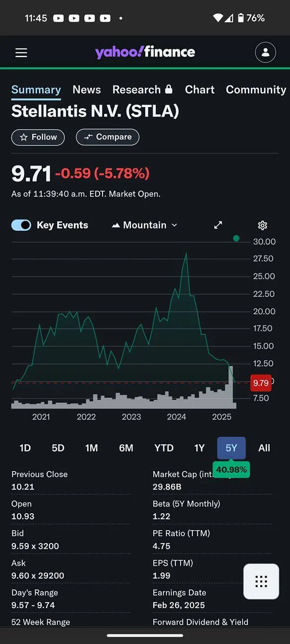Click the Earnings Date Feb 26, 2025
Viewport: 290px width, 644px height.
[178, 605]
